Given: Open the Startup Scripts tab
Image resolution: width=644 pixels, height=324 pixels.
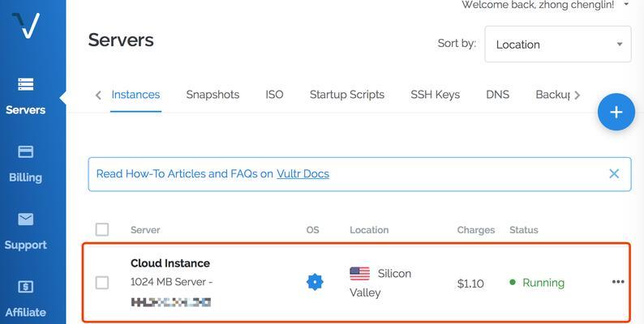Looking at the screenshot, I should pyautogui.click(x=347, y=94).
